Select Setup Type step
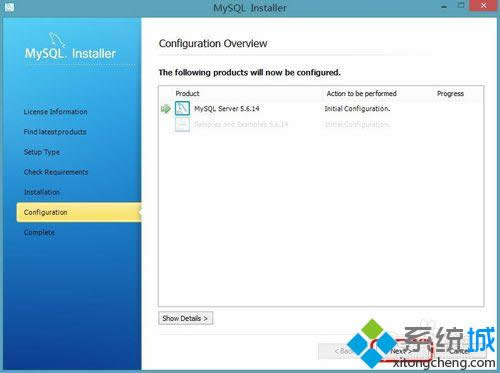Viewport: 500px width, 373px height. pos(42,152)
